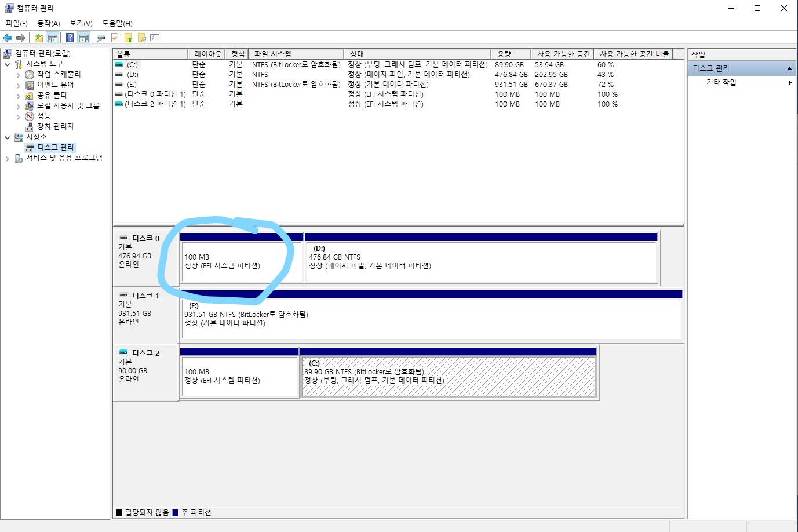Viewport: 798px width, 532px height.
Task: Click the disk drive connector toolbar icon
Action: click(x=101, y=38)
